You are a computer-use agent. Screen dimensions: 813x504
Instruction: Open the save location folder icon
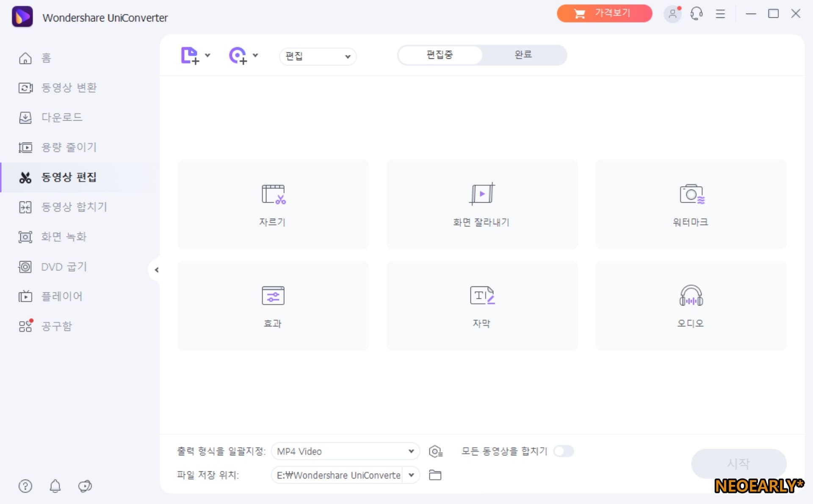[435, 475]
